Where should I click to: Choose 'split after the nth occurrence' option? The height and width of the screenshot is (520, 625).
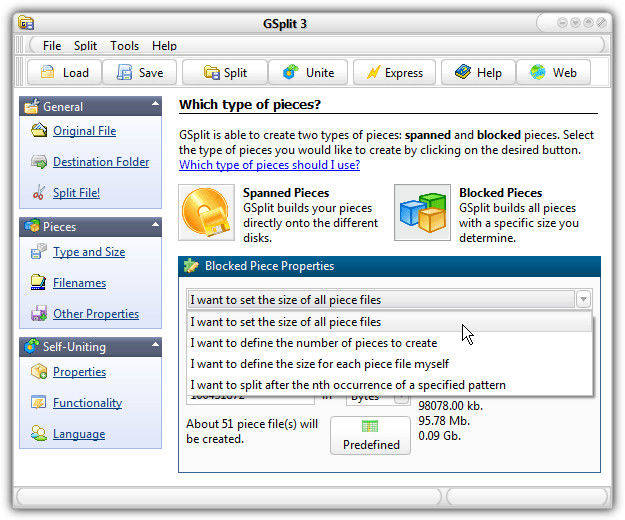[347, 385]
